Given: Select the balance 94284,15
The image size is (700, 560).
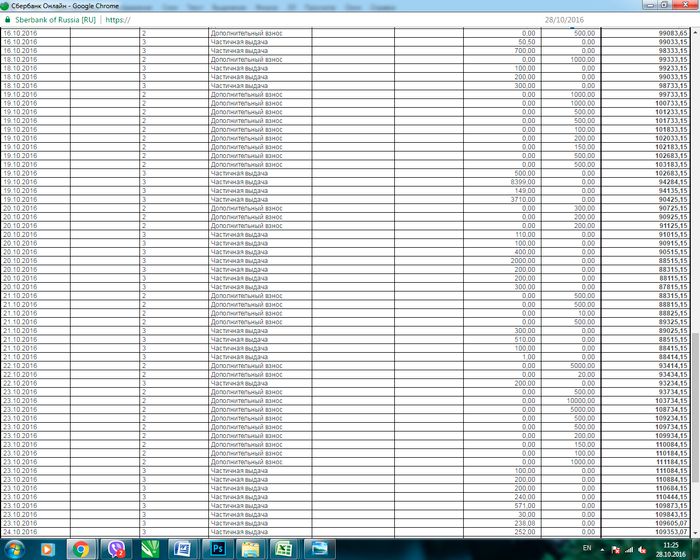Looking at the screenshot, I should pos(673,182).
